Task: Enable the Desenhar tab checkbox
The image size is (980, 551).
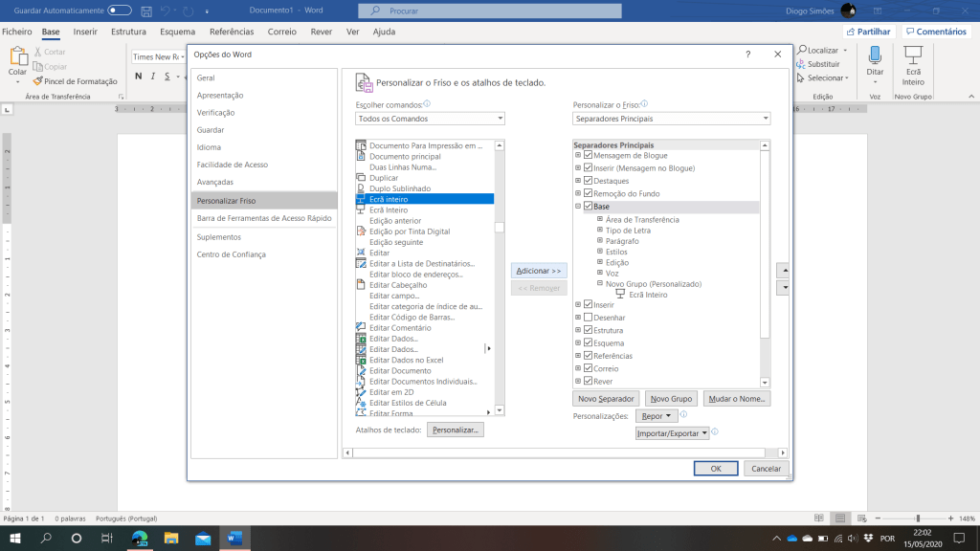Action: [589, 318]
